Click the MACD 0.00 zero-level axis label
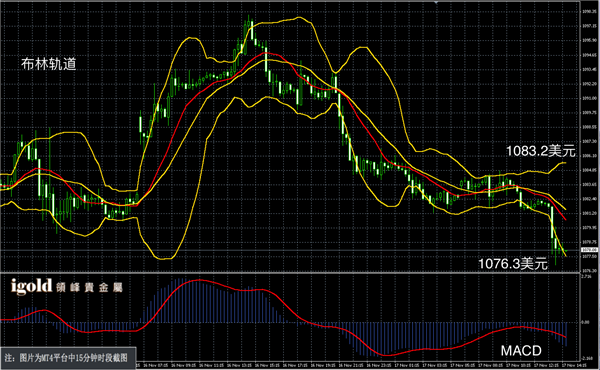This screenshot has height=370, width=600. pos(585,322)
